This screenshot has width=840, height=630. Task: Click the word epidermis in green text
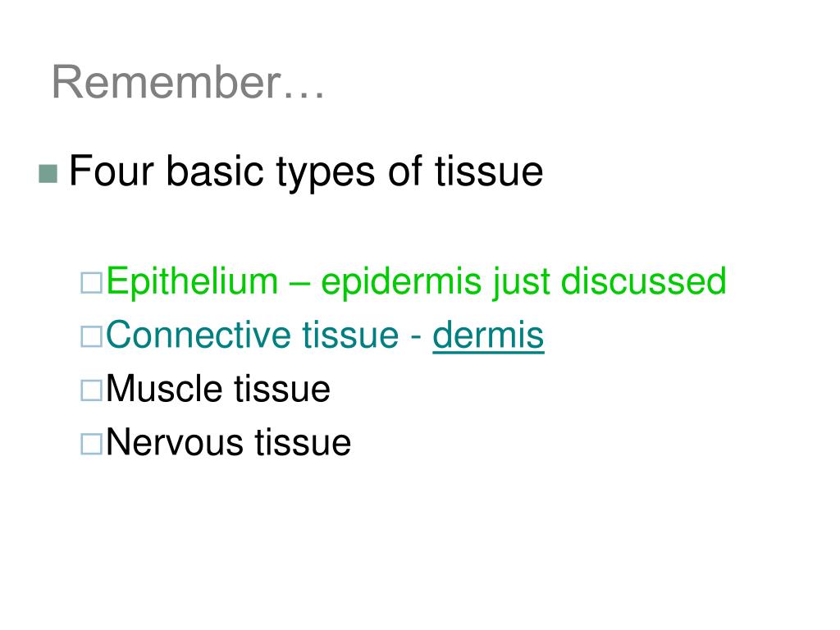[x=402, y=283]
